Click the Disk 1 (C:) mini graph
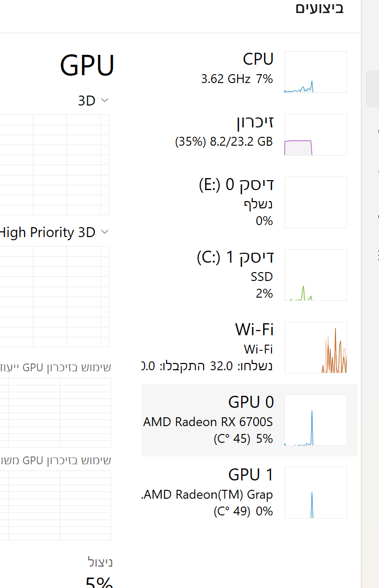Screen dimensions: 379x588 point(315,275)
